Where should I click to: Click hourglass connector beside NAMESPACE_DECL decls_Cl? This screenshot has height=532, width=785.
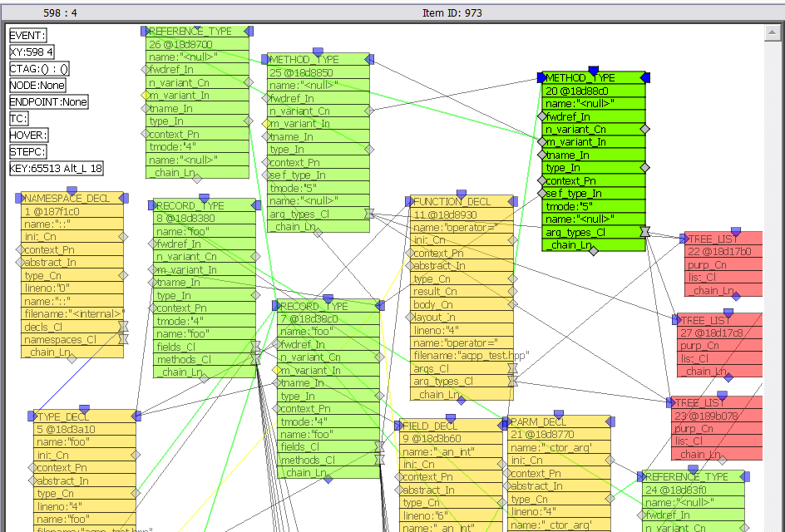[123, 327]
